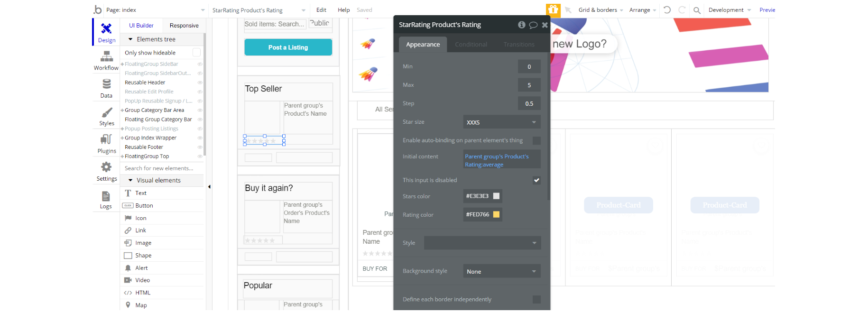868x313 pixels.
Task: Toggle the Only show hideable checkbox
Action: click(196, 53)
